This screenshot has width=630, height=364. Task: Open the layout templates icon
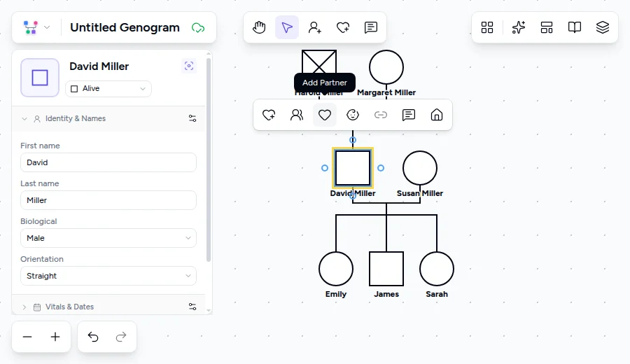[547, 27]
